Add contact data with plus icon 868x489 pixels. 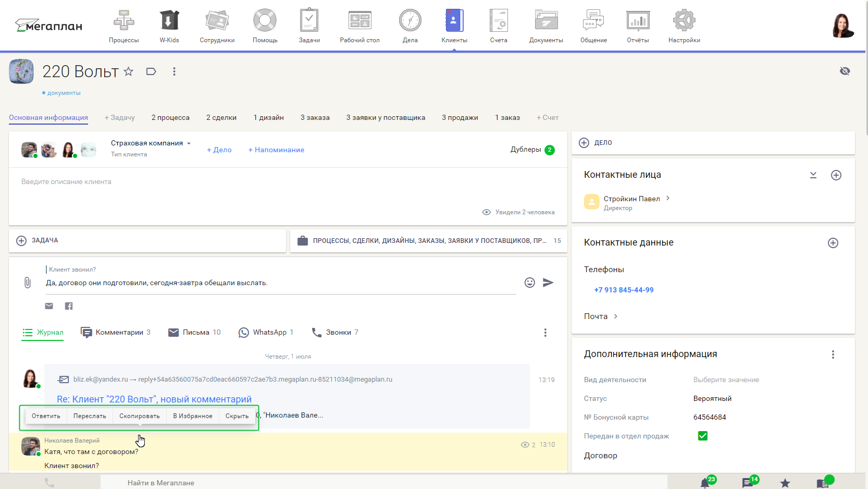[833, 243]
